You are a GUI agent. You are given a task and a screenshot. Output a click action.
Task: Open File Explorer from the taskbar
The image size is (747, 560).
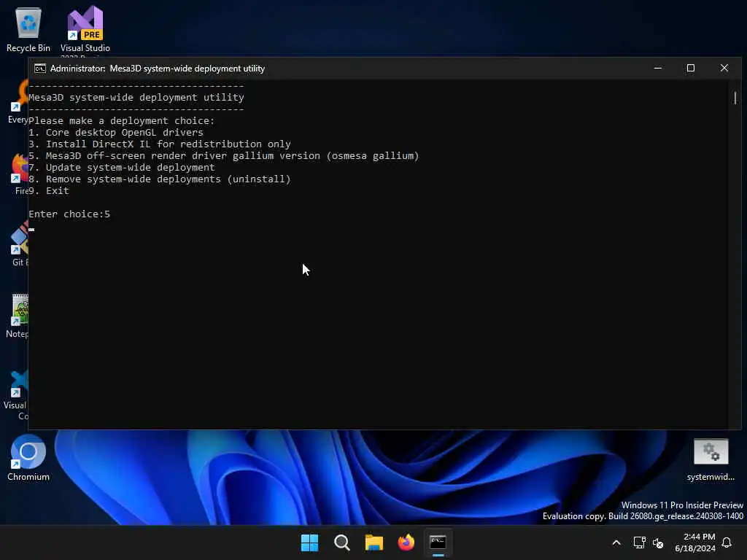374,542
